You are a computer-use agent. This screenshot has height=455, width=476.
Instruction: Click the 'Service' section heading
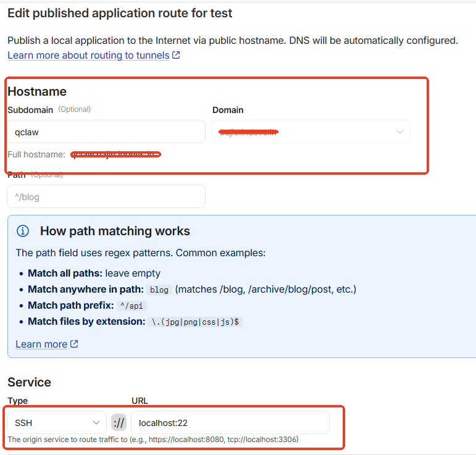(29, 382)
